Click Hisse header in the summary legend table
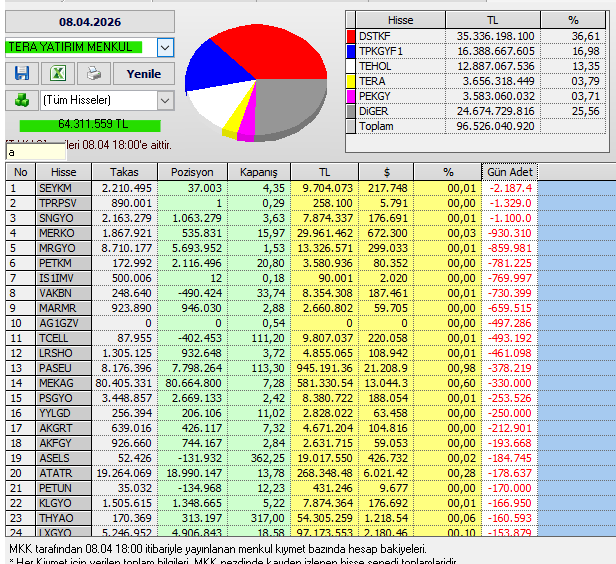The image size is (616, 564). click(x=400, y=20)
